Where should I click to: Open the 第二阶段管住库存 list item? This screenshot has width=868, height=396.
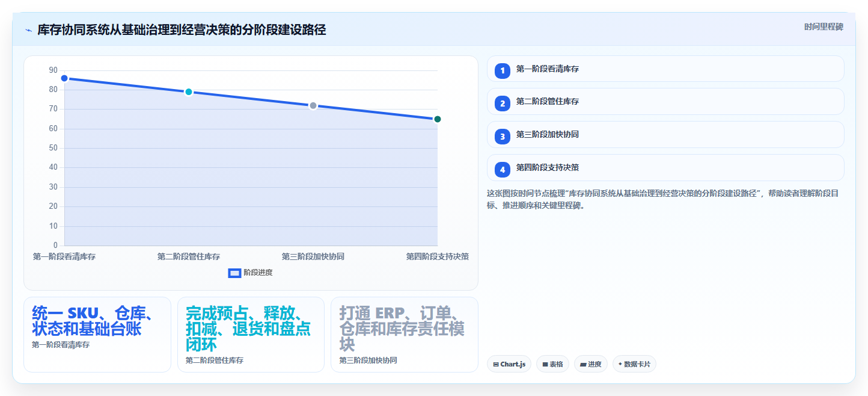[665, 102]
